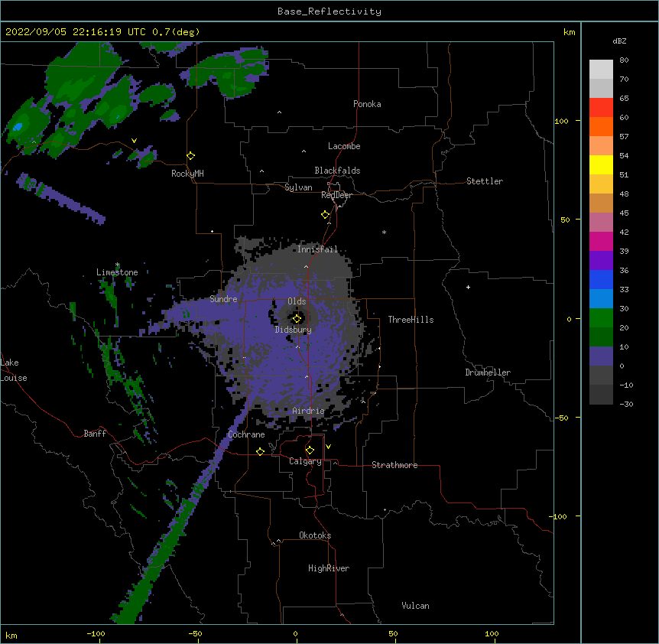Click the Blackfalds town label

pos(337,171)
